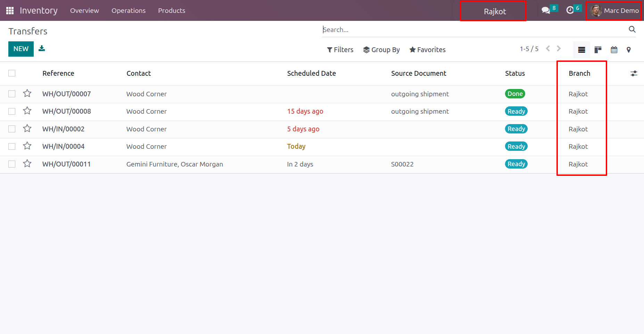Go to next page arrow
Image resolution: width=644 pixels, height=334 pixels.
[x=559, y=49]
